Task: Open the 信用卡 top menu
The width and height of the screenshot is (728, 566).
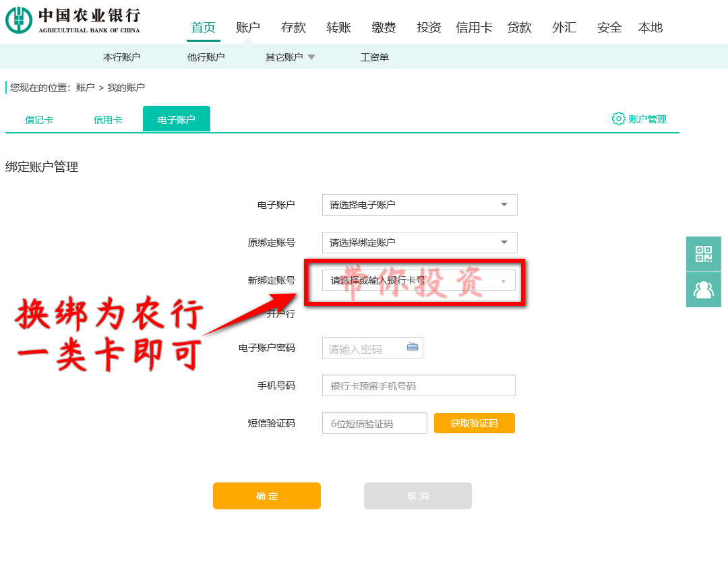Action: pyautogui.click(x=474, y=28)
